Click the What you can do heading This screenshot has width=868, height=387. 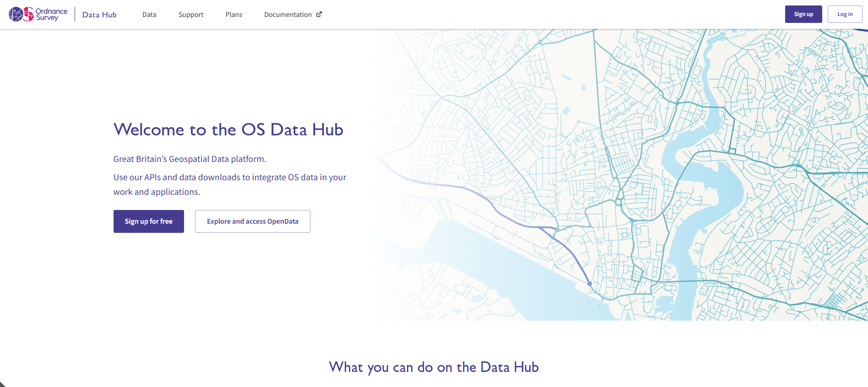[x=433, y=367]
